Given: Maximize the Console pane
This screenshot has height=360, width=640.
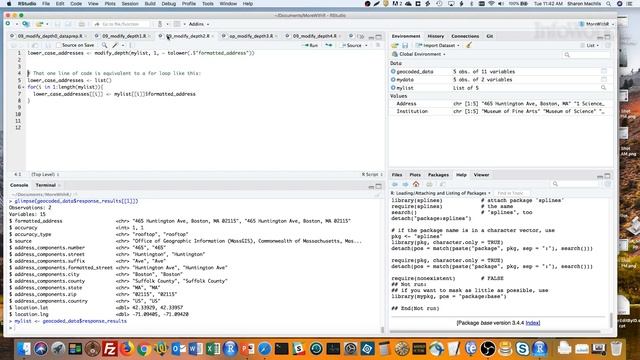Looking at the screenshot, I should [x=378, y=186].
